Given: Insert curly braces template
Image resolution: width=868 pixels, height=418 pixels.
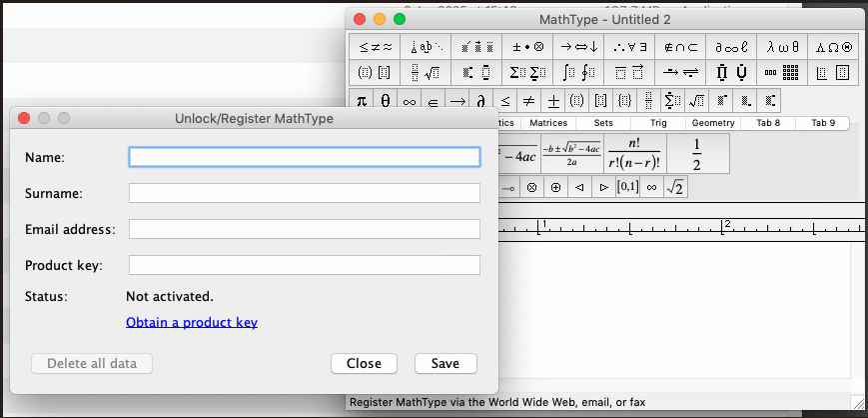Looking at the screenshot, I should pos(624,101).
